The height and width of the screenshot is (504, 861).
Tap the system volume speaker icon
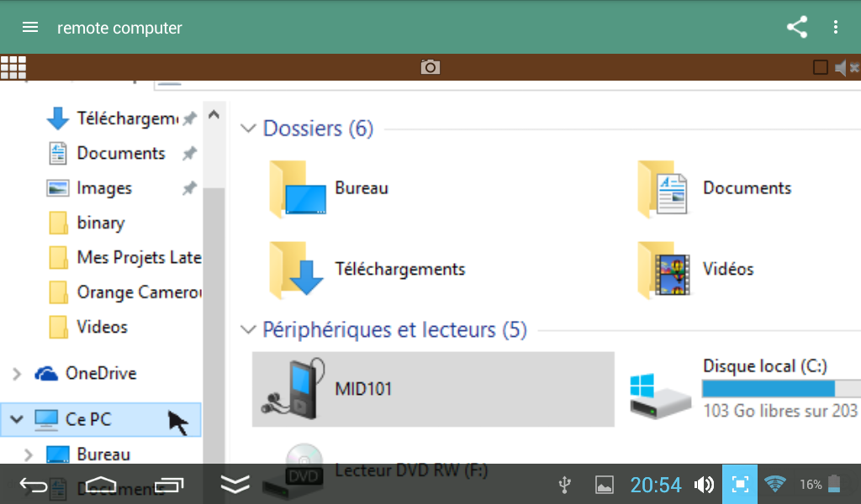coord(704,485)
